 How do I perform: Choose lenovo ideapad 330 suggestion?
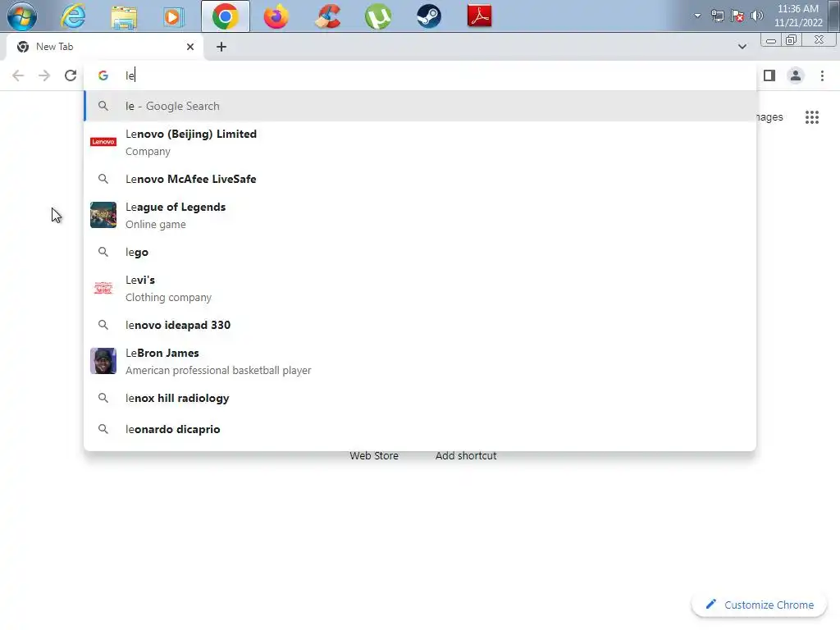[x=420, y=325]
